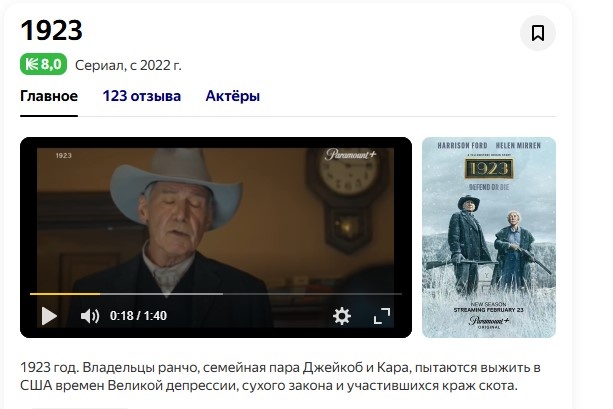This screenshot has width=613, height=409.
Task: Click the 1923 watermark in video corner
Action: [63, 156]
